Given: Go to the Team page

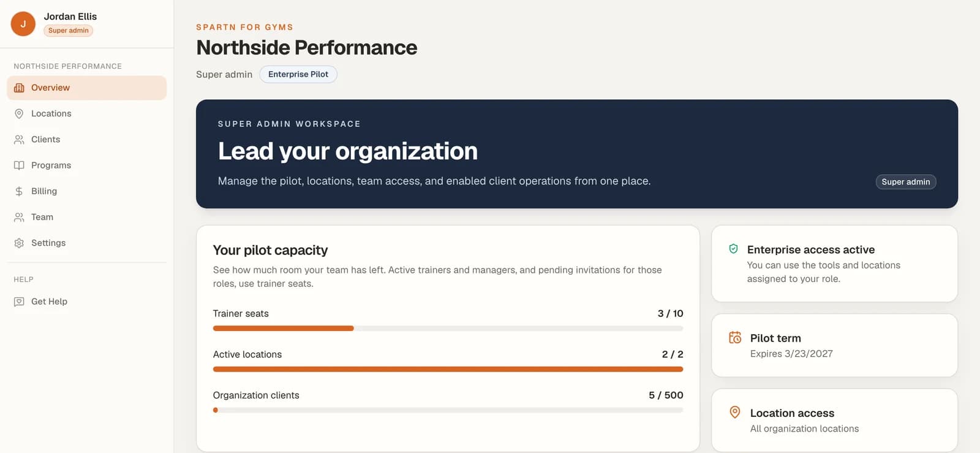Looking at the screenshot, I should (x=86, y=217).
